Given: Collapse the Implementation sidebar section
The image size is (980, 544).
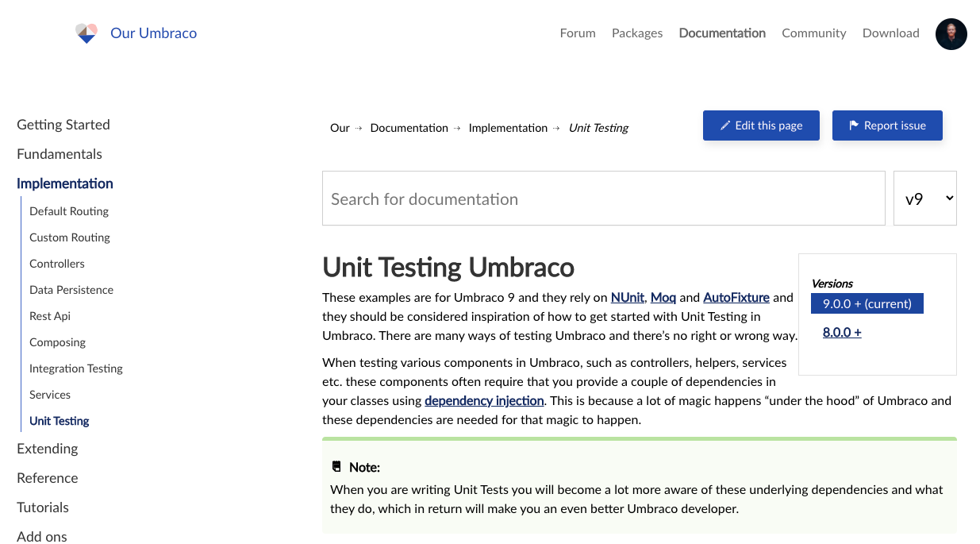Looking at the screenshot, I should [x=65, y=183].
